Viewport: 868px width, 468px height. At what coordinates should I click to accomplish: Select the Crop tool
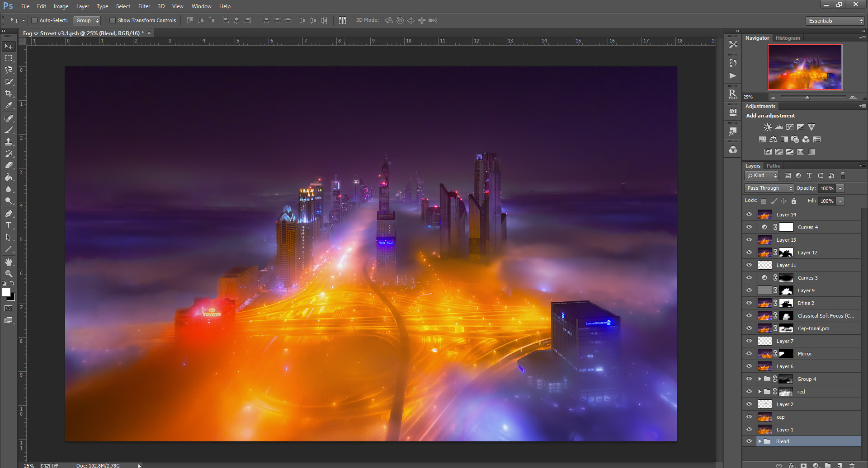[x=9, y=94]
